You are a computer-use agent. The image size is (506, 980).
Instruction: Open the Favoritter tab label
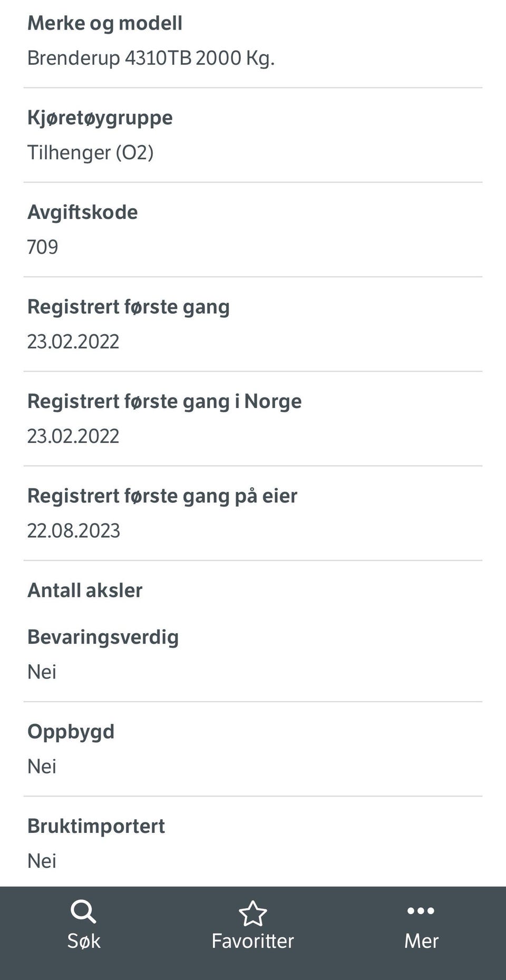click(x=253, y=941)
